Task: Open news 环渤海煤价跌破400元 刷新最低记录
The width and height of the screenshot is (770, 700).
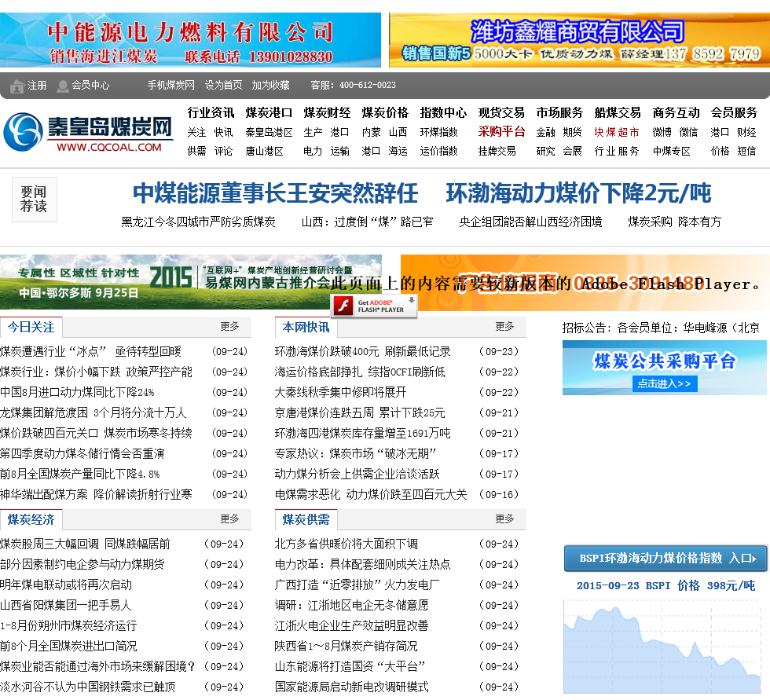Action: (362, 352)
